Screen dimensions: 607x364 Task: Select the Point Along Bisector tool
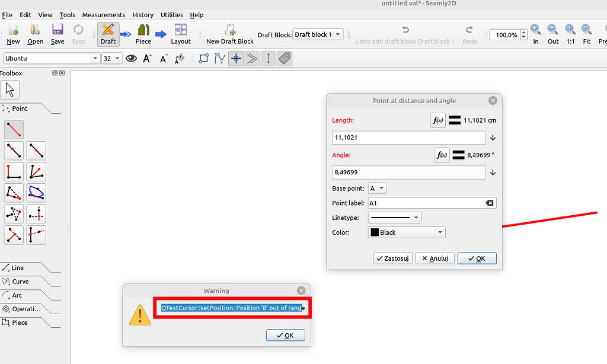[x=36, y=171]
